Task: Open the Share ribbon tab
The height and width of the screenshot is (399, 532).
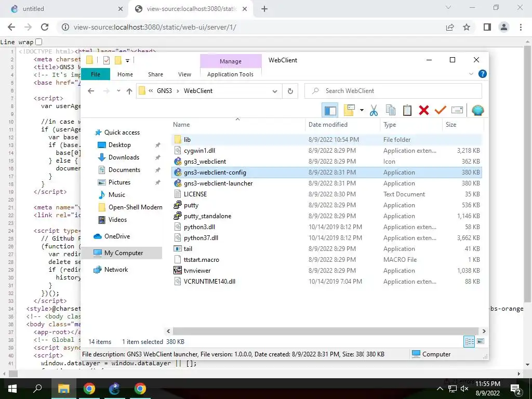Action: point(155,74)
